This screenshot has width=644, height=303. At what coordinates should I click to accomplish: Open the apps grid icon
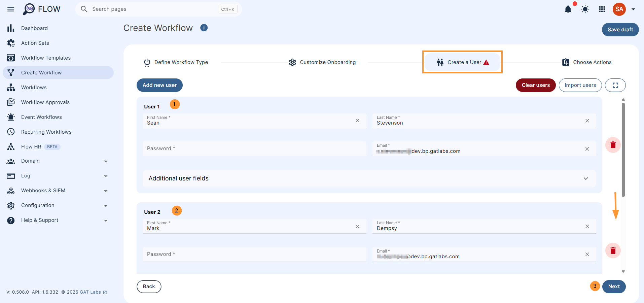[602, 9]
